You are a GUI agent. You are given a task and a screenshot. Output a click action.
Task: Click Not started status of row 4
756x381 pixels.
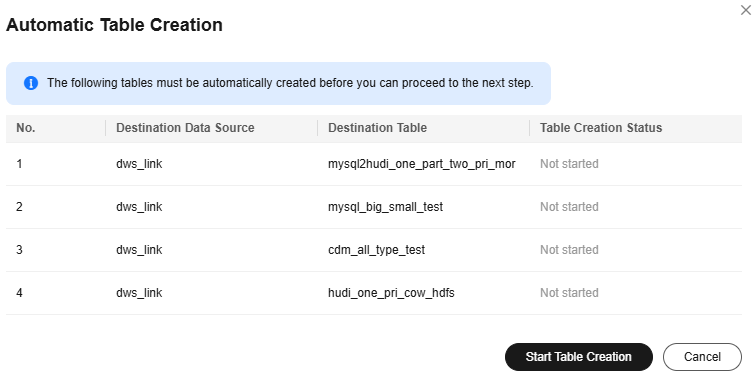(569, 293)
